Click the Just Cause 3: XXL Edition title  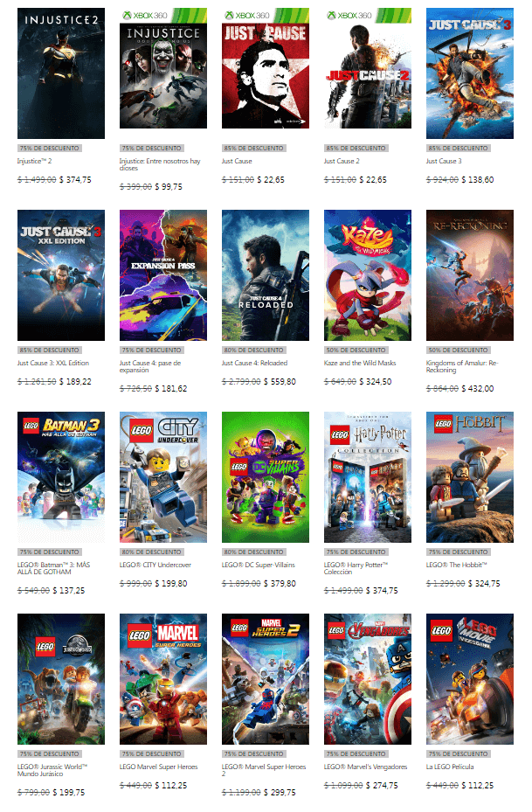click(x=52, y=363)
